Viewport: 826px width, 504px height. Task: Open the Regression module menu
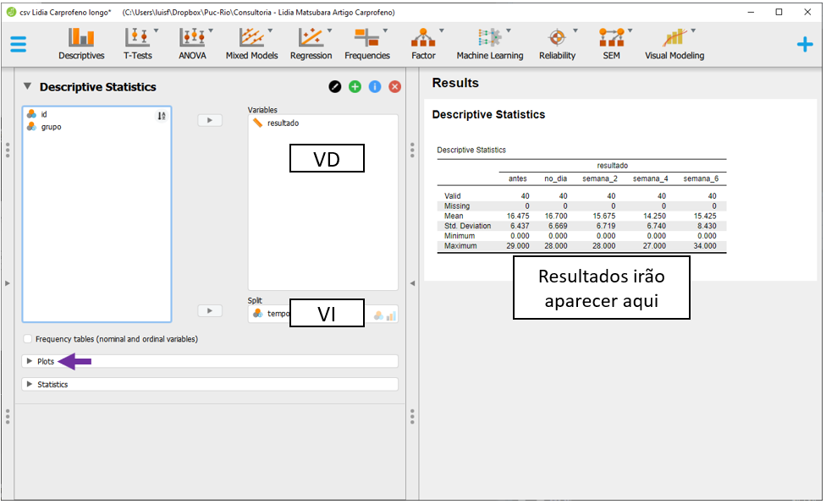[x=311, y=44]
